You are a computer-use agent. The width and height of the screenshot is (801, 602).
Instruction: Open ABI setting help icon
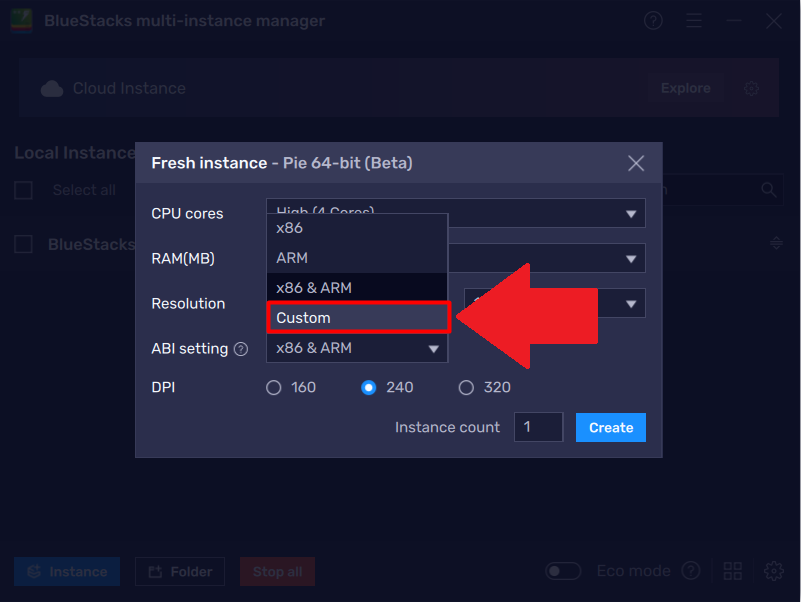[241, 349]
